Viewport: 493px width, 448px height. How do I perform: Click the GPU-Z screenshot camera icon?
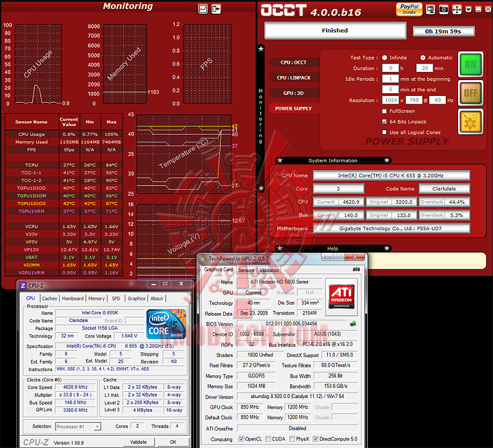pyautogui.click(x=356, y=270)
